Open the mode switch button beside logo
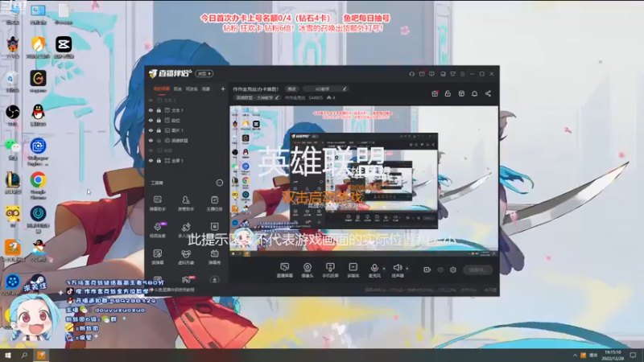Screen dimensions: 644x362 point(204,73)
